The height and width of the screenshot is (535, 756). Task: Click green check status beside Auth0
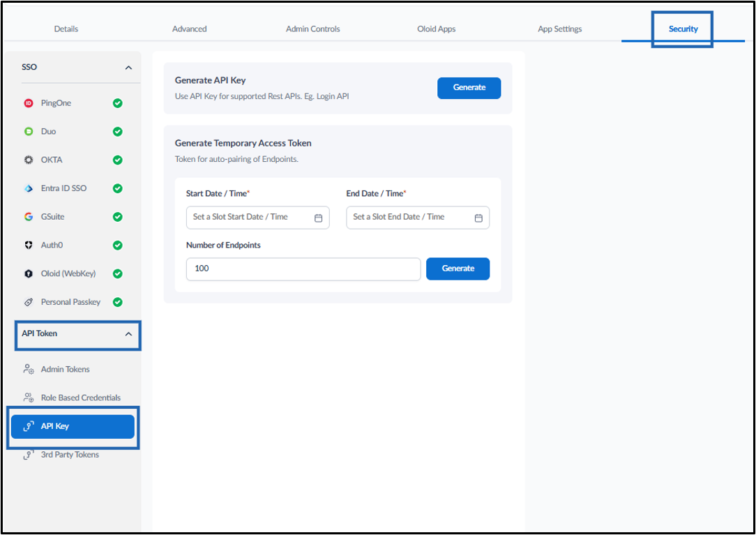pyautogui.click(x=118, y=246)
